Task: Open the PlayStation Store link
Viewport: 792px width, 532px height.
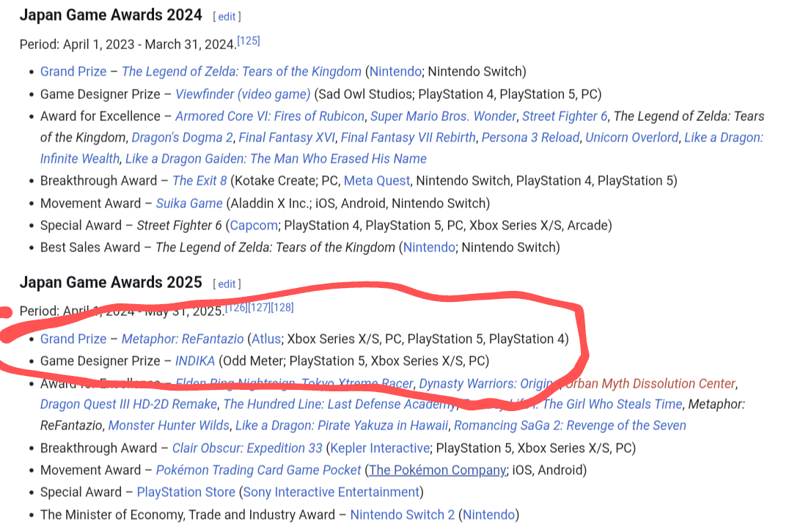Action: [x=186, y=492]
